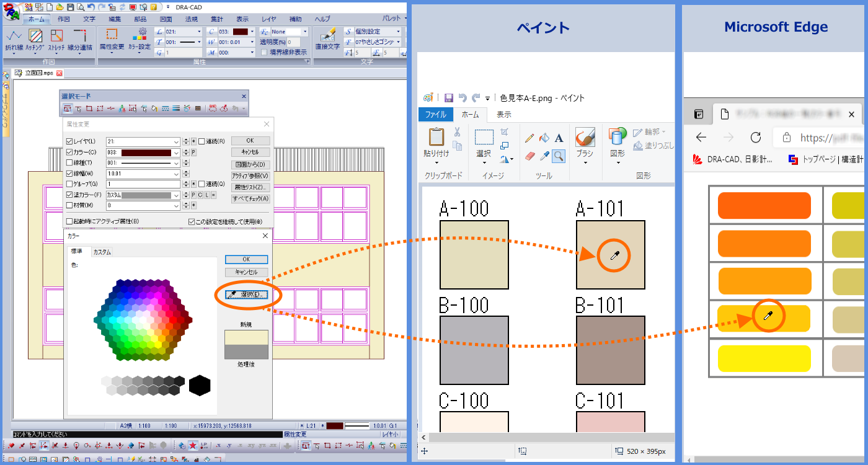Toggle 塗カラー(F) checkbox
Viewport: 868px width, 465px height.
[x=69, y=195]
